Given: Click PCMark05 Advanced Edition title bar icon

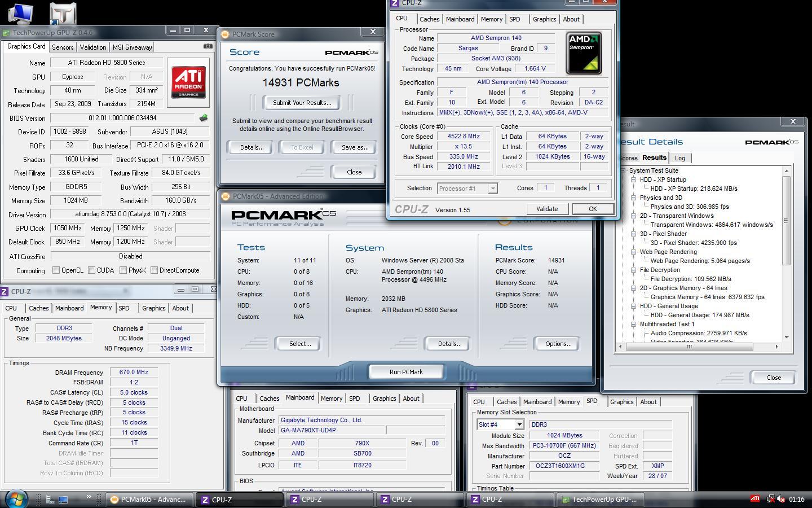Looking at the screenshot, I should [225, 196].
